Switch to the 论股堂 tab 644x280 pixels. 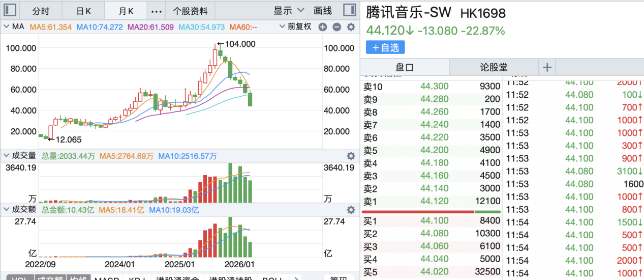click(494, 67)
